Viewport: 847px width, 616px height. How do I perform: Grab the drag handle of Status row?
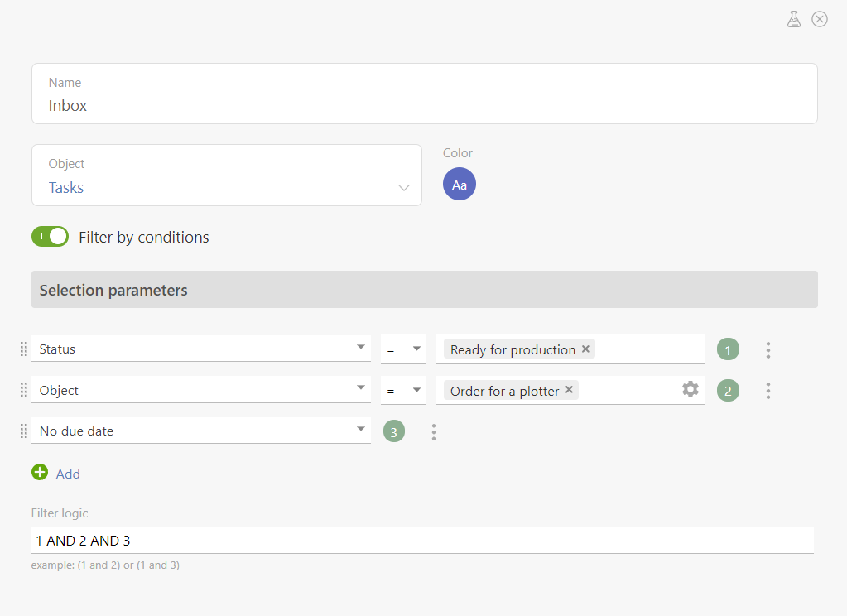pos(24,349)
